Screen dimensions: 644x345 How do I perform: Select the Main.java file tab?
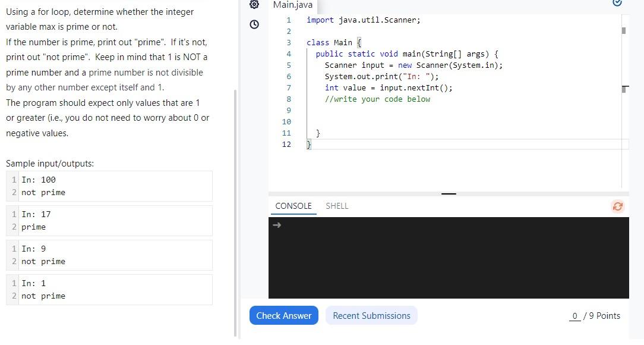pyautogui.click(x=292, y=5)
